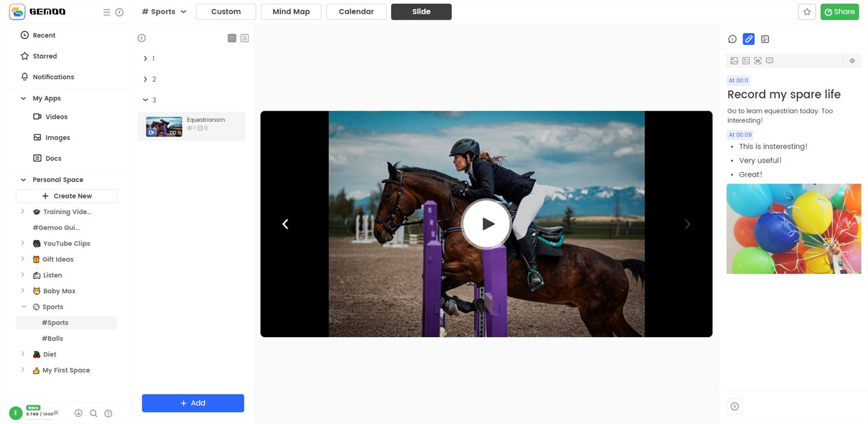The width and height of the screenshot is (868, 424).
Task: Open the comments panel icon
Action: [x=732, y=39]
